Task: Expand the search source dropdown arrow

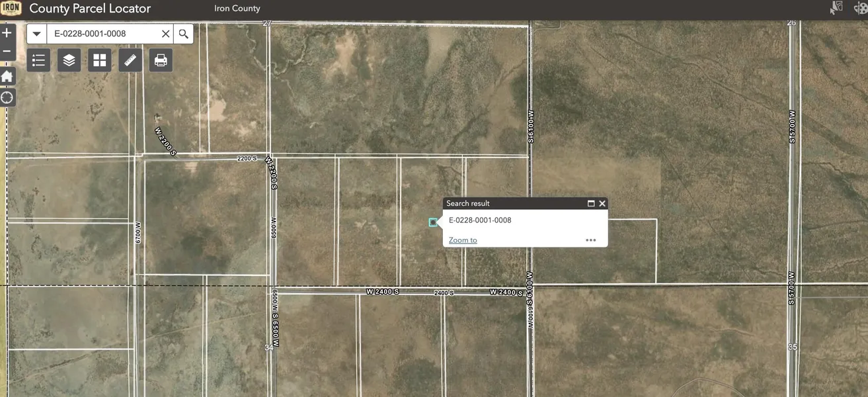Action: [x=37, y=34]
